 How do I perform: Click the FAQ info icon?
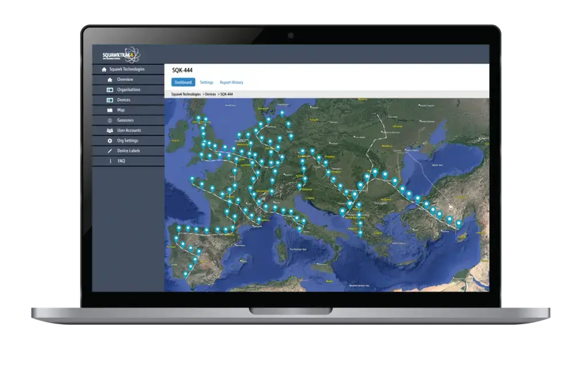[x=110, y=161]
